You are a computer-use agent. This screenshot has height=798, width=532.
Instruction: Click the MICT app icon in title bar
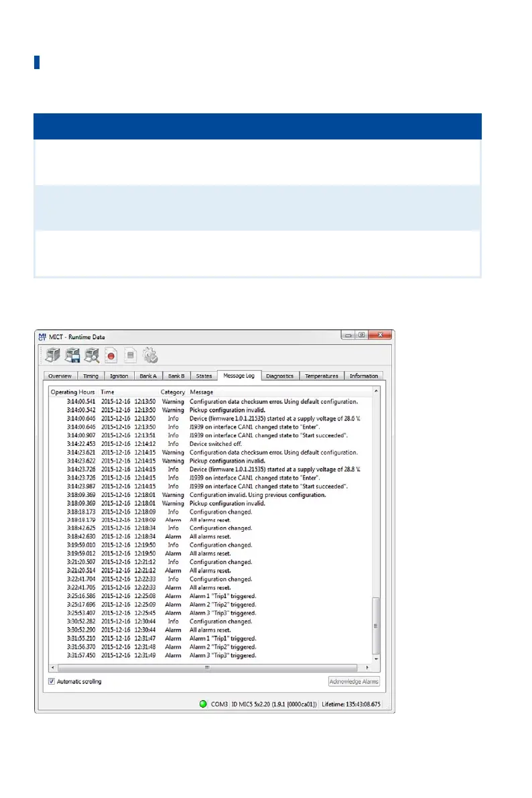pos(43,337)
